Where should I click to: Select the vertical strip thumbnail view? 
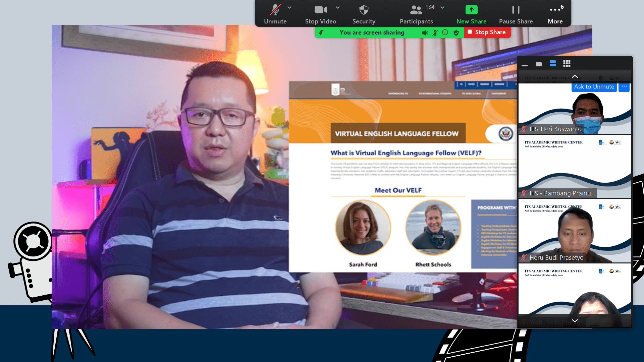553,64
